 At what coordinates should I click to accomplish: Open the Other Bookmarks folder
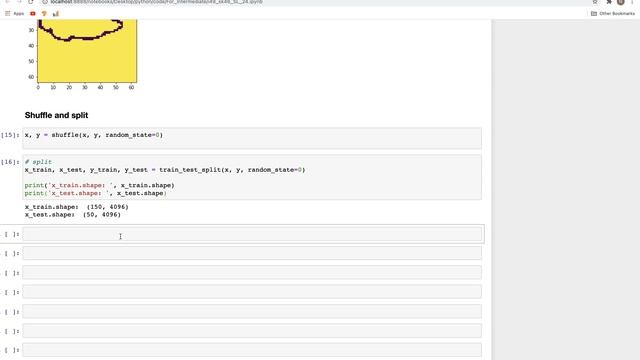tap(613, 13)
